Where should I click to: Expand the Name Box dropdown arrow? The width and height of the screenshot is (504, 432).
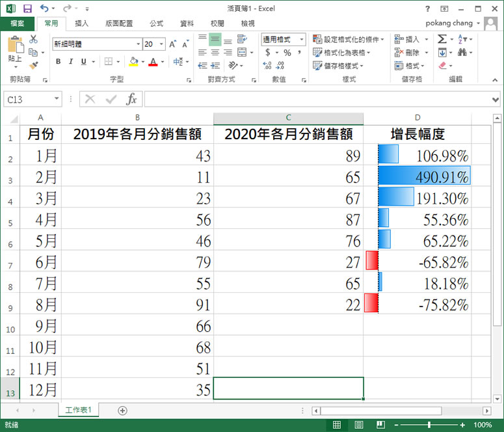pyautogui.click(x=57, y=99)
